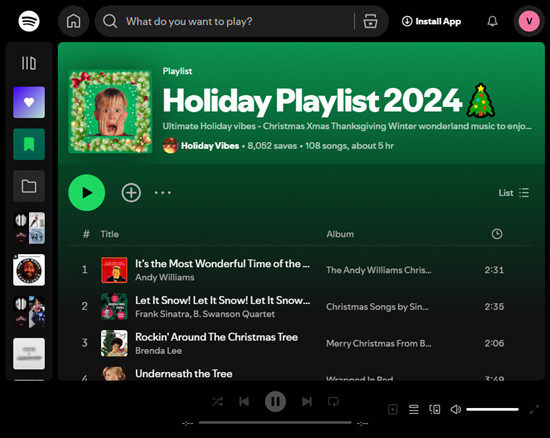Enter full screen with expand icon

point(534,409)
